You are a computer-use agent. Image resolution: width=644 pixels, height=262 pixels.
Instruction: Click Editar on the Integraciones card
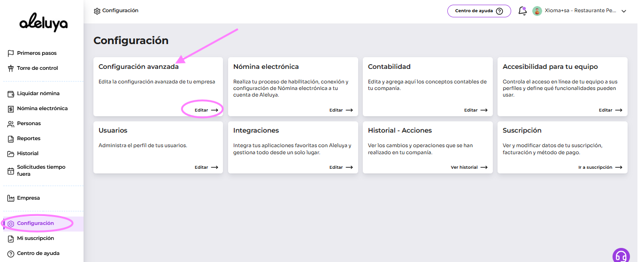pyautogui.click(x=341, y=167)
